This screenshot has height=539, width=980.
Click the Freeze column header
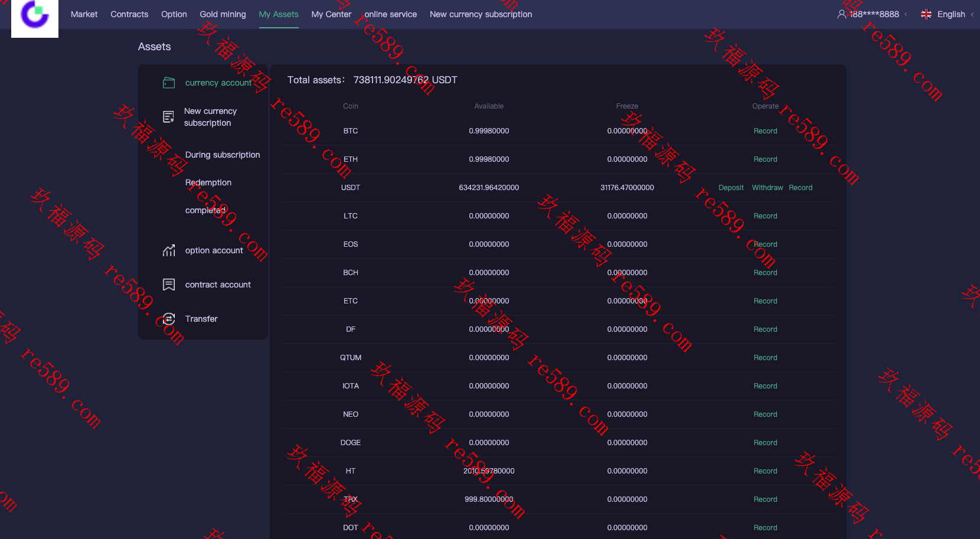tap(627, 106)
